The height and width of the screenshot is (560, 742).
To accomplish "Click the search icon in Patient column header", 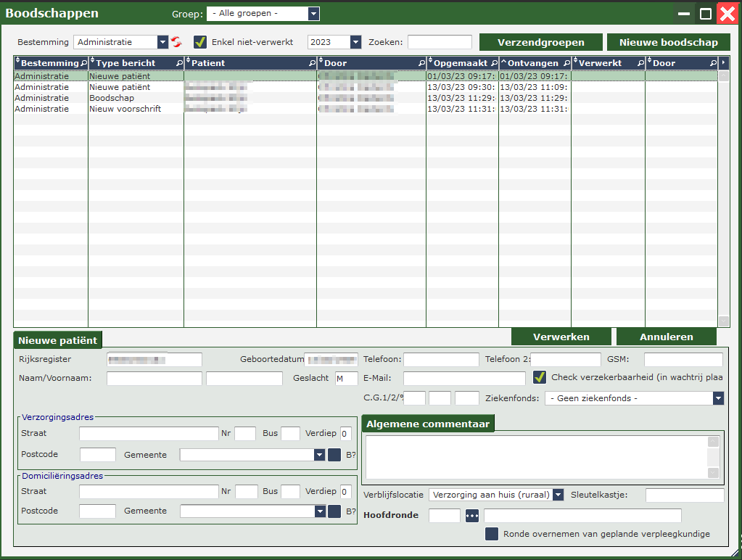I will (310, 63).
